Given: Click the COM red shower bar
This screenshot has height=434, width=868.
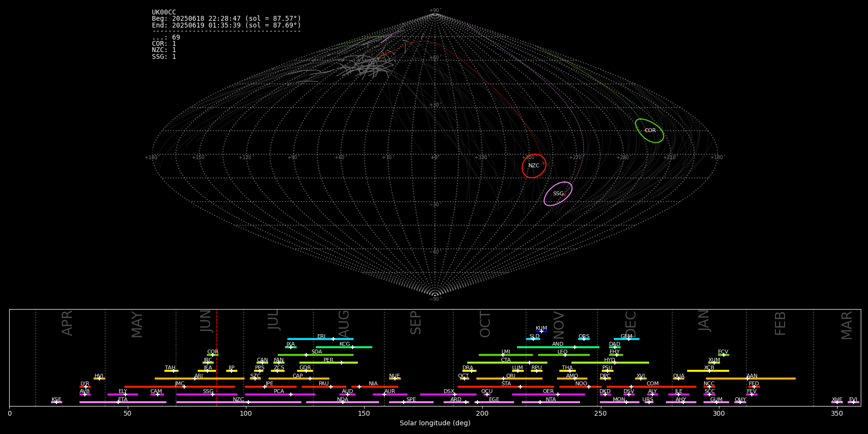Looking at the screenshot, I should tap(651, 387).
